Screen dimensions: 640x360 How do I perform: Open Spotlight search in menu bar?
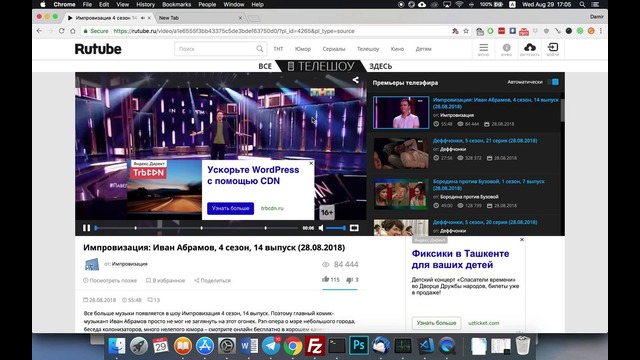(x=582, y=4)
